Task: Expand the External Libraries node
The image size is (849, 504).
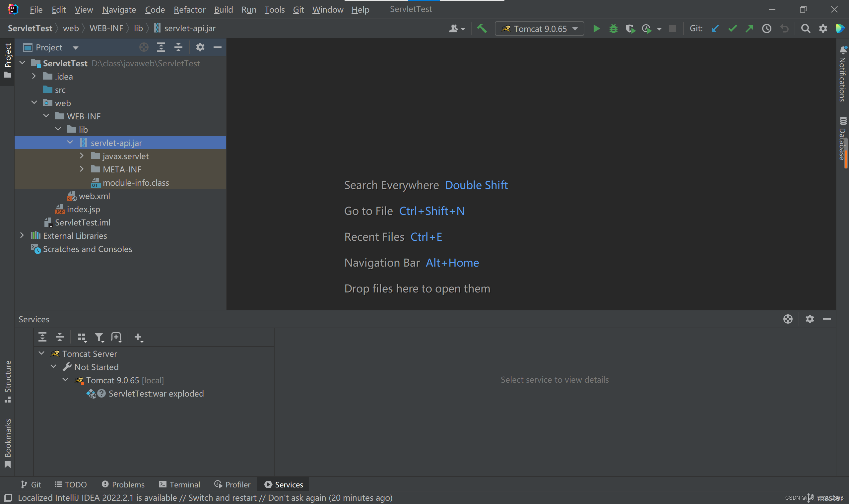Action: coord(22,235)
